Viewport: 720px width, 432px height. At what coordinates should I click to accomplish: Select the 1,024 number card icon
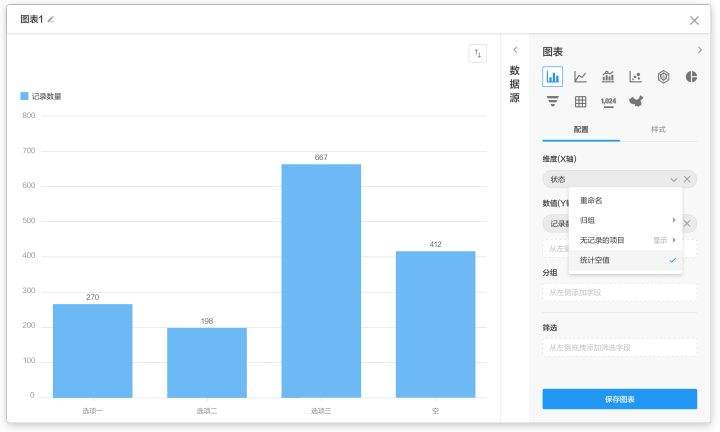coord(608,101)
